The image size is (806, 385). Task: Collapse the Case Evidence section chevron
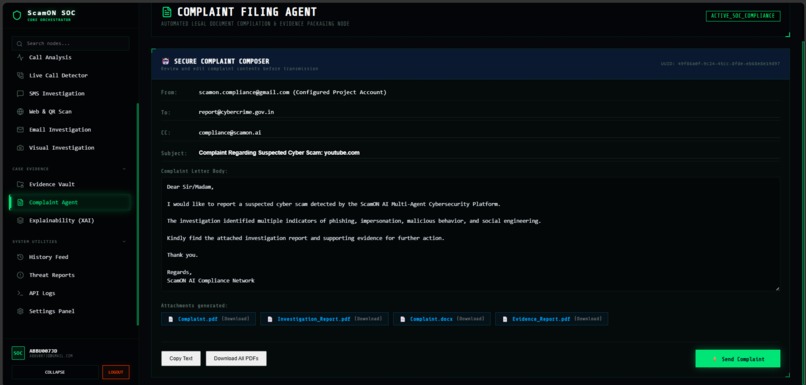124,169
